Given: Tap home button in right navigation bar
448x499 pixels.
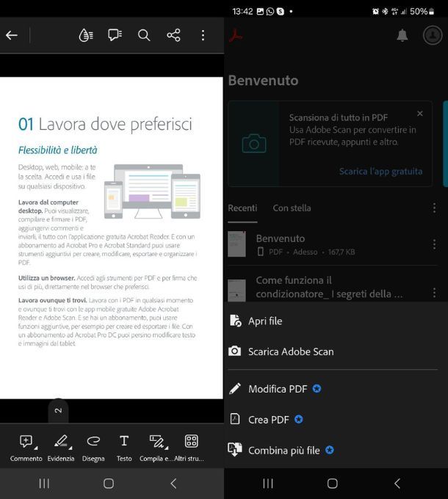Looking at the screenshot, I should tap(333, 484).
